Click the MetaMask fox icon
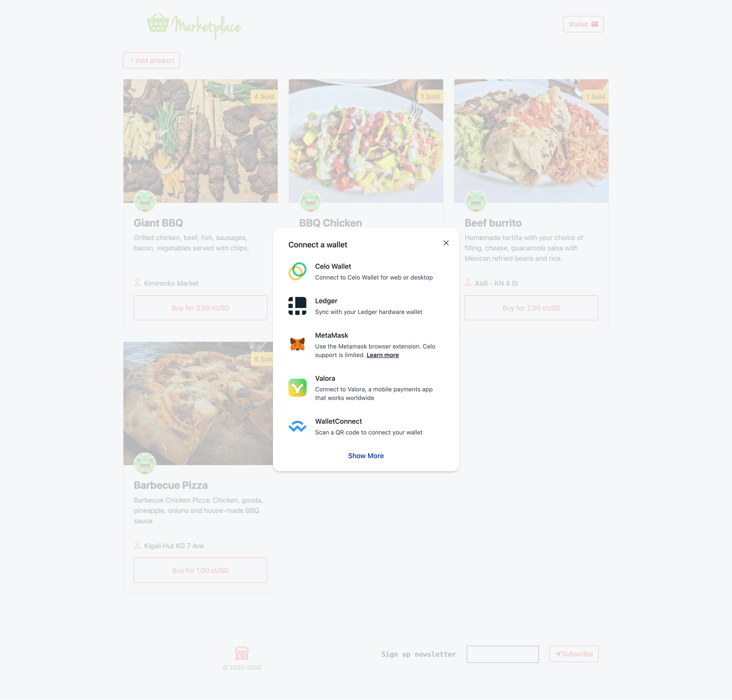 click(297, 344)
